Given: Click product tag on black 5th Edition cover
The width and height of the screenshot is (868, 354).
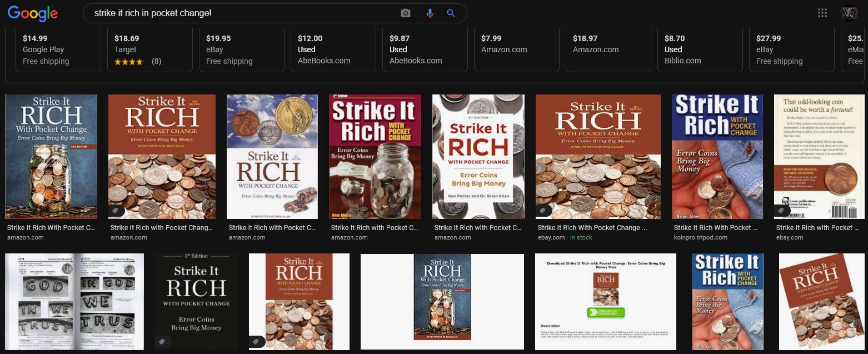Looking at the screenshot, I should (162, 341).
